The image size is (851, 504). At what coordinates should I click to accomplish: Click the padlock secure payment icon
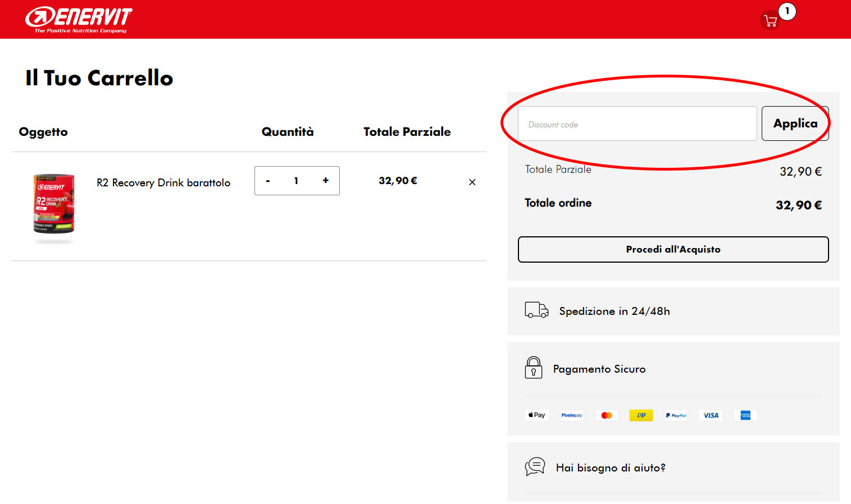coord(534,368)
